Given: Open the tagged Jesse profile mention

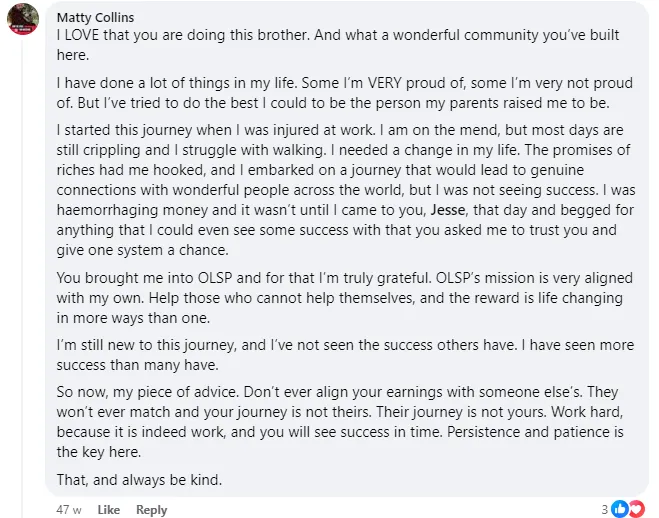Looking at the screenshot, I should tap(448, 210).
